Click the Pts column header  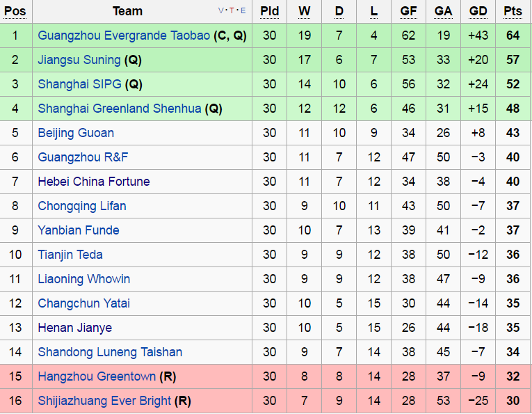pos(513,11)
